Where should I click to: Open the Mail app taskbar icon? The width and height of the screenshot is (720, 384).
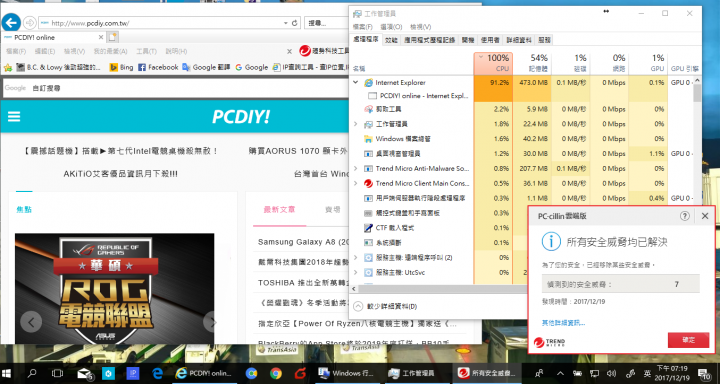[x=84, y=373]
